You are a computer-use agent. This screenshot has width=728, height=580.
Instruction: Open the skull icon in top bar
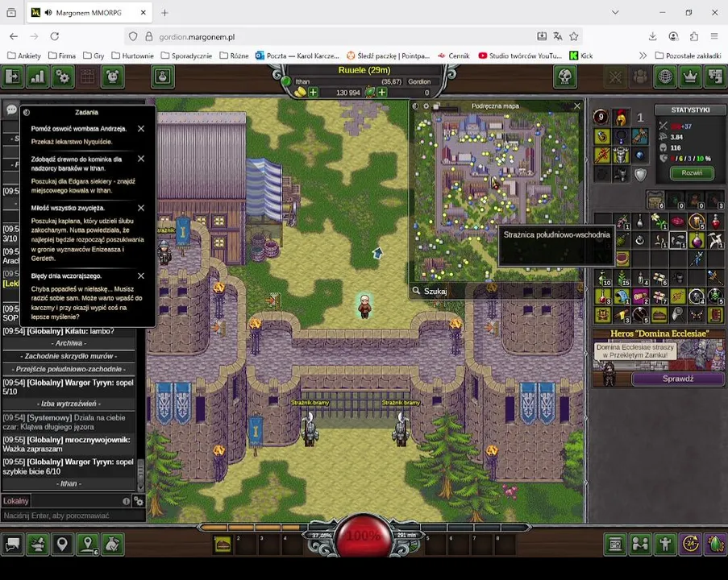coord(565,77)
